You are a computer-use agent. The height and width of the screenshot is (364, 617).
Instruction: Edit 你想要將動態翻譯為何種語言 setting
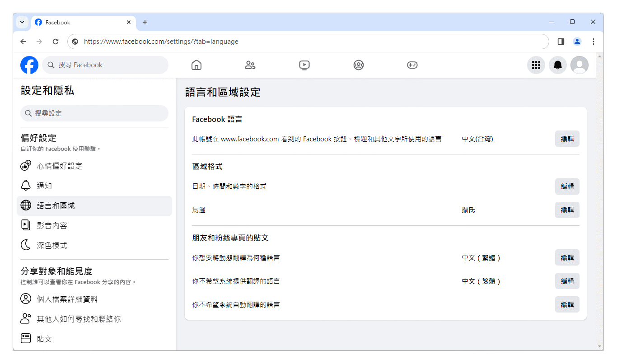click(x=567, y=258)
